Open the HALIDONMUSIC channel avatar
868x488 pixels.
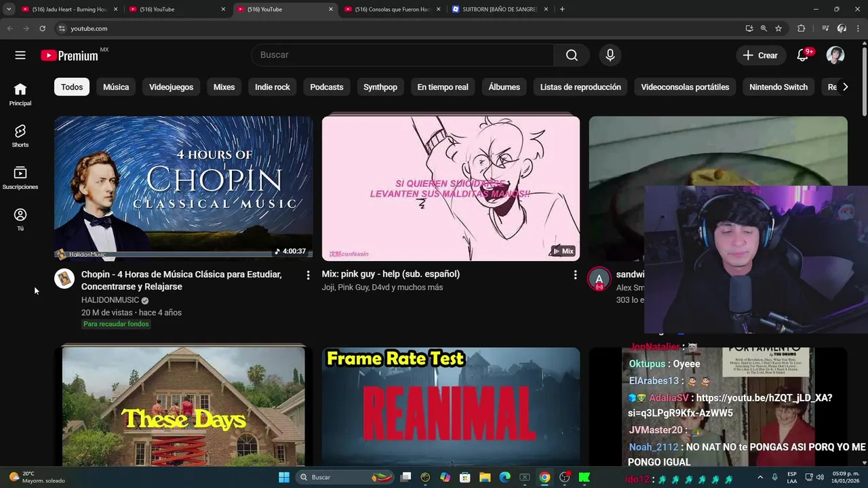pos(64,279)
